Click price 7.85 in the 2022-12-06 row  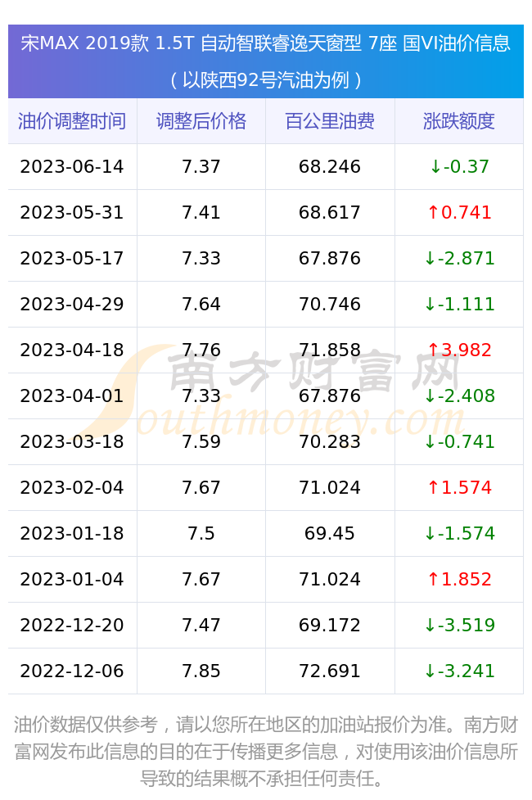[x=201, y=671]
